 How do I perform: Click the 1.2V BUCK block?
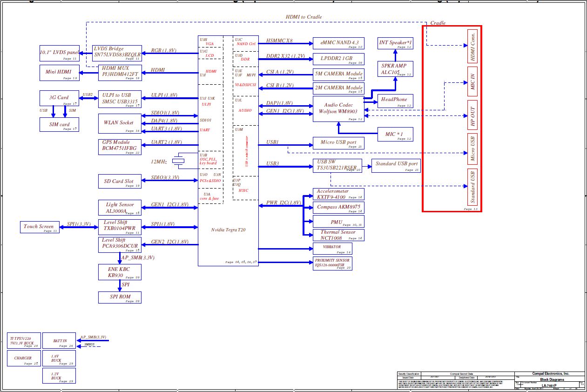pos(59,376)
